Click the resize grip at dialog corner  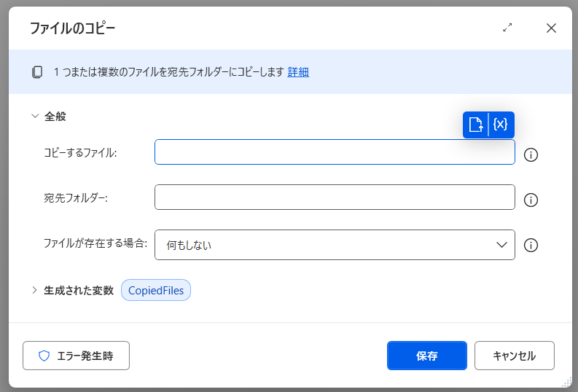[x=566, y=382]
